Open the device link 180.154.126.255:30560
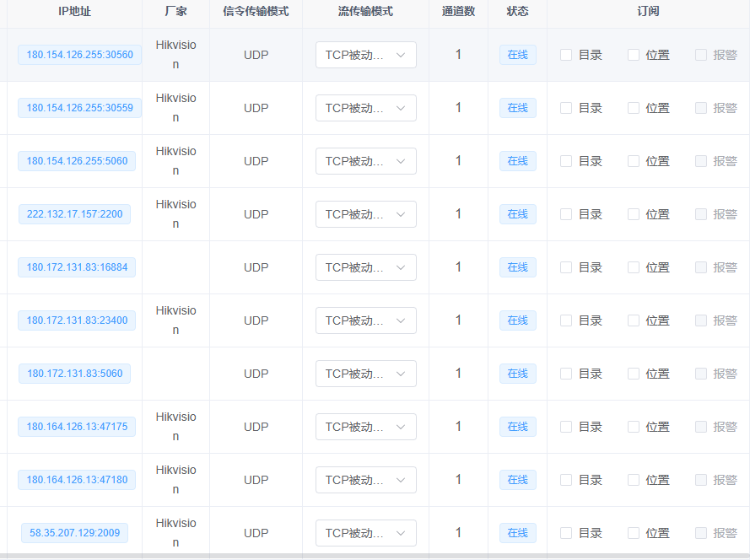This screenshot has height=560, width=750. tap(78, 54)
